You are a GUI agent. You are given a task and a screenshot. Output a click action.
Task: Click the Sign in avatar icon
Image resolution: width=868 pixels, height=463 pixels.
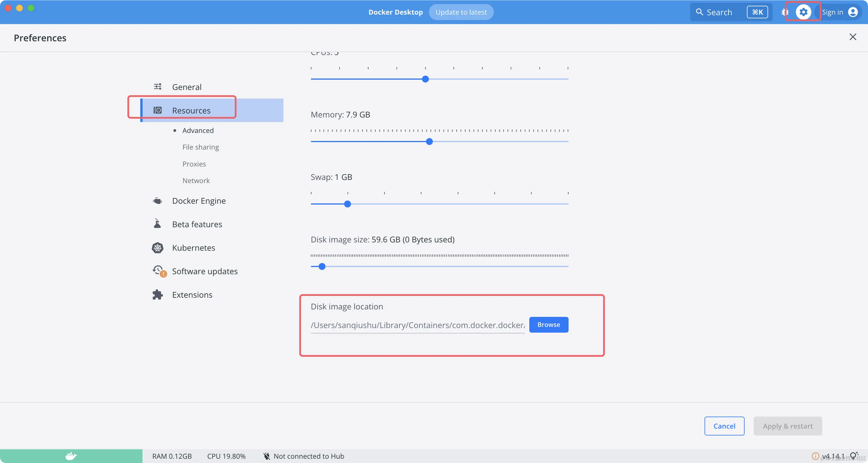(x=852, y=12)
